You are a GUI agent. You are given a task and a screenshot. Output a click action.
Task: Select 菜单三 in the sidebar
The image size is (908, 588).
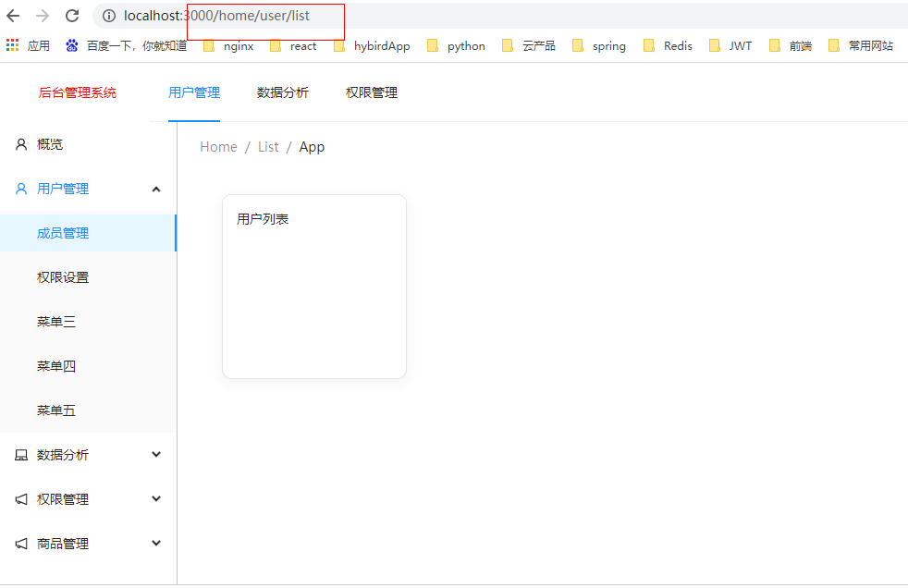click(88, 322)
